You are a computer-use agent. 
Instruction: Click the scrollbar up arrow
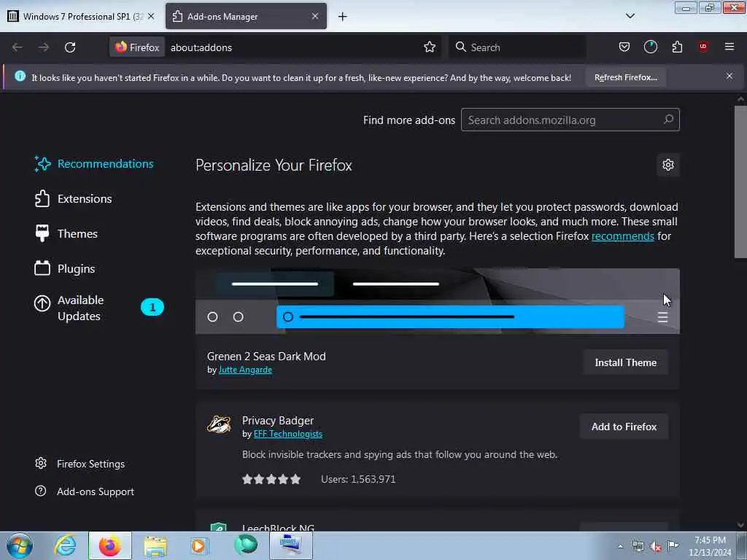[x=740, y=99]
